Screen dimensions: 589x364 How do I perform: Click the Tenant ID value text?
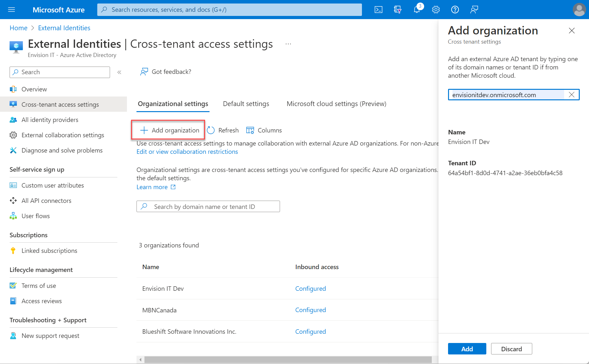505,173
